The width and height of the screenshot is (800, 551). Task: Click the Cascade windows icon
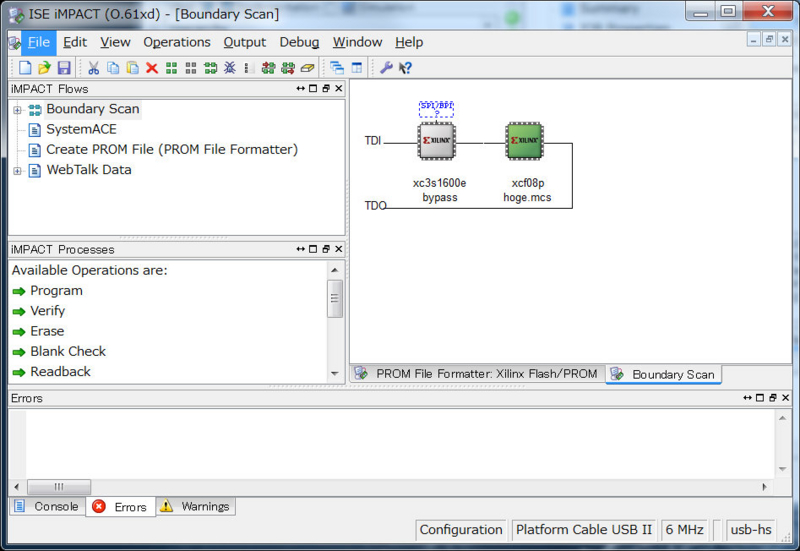337,68
